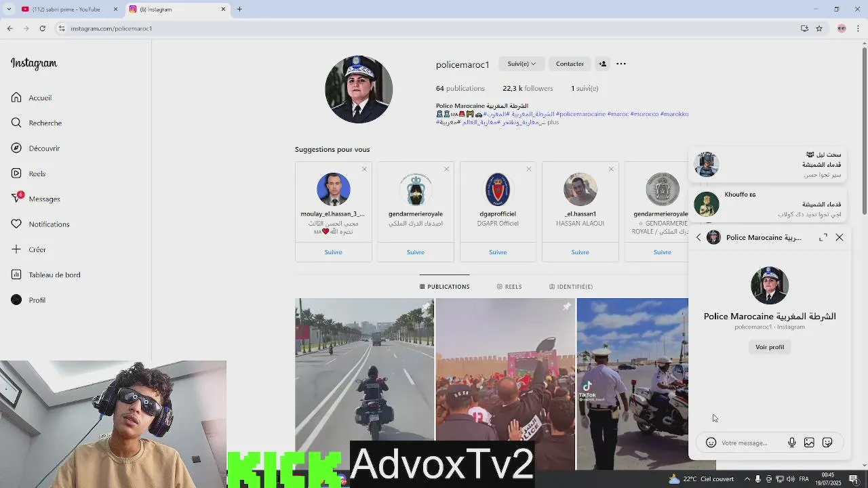Click the sticker icon in chat
This screenshot has height=488, width=868.
click(827, 443)
